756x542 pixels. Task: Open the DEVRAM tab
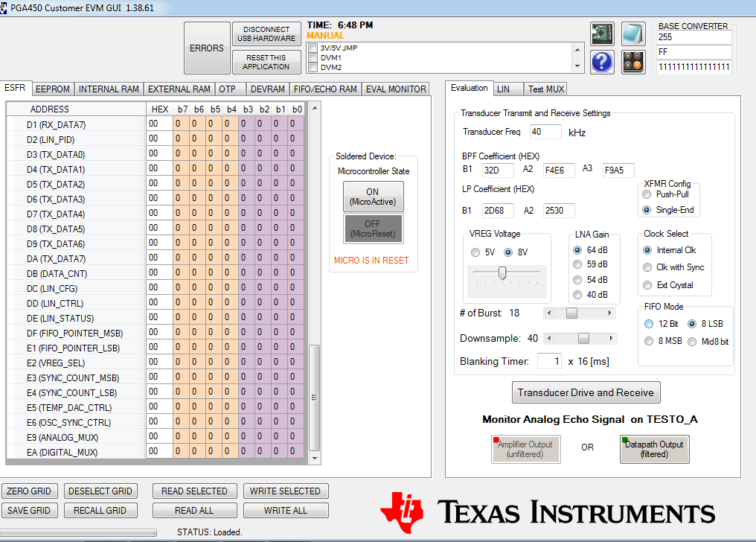point(267,89)
